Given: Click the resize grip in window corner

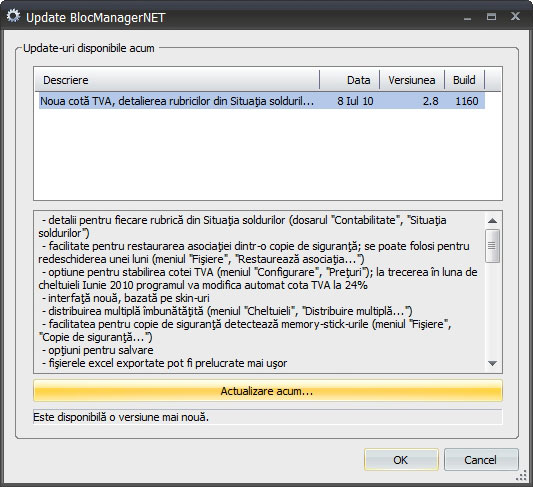Looking at the screenshot, I should coord(521,476).
